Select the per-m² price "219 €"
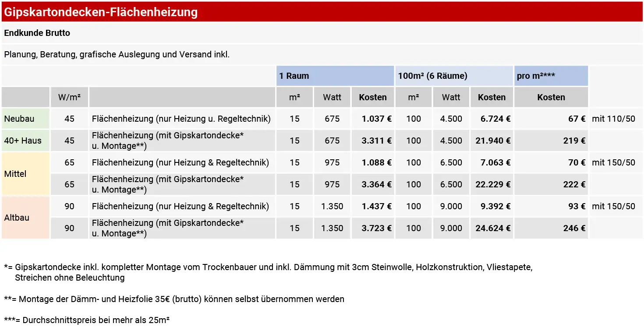Image resolution: width=644 pixels, height=327 pixels. (x=574, y=141)
